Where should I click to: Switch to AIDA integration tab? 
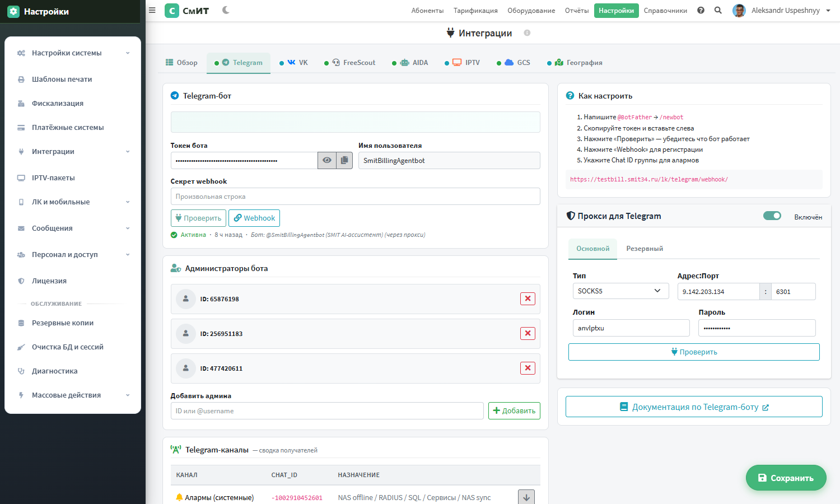point(410,63)
